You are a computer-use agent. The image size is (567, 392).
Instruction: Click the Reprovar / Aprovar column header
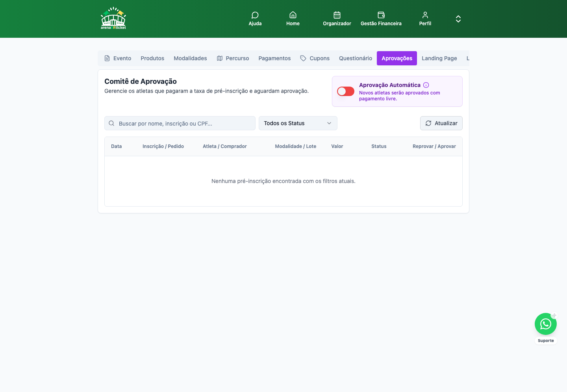(434, 146)
